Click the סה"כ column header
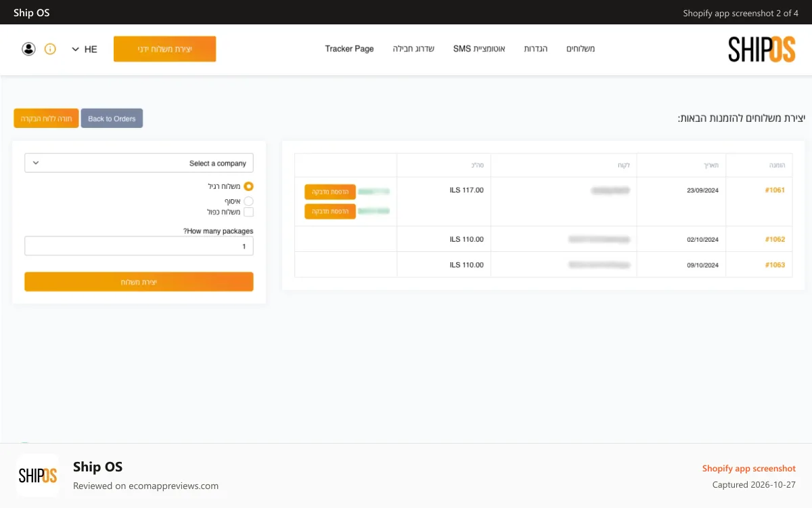 pos(478,165)
